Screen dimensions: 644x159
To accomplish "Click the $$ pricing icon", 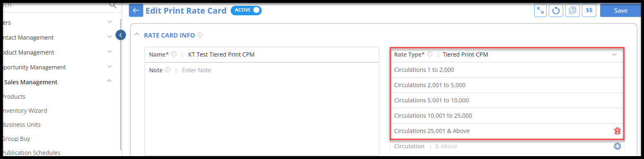I will click(x=589, y=10).
